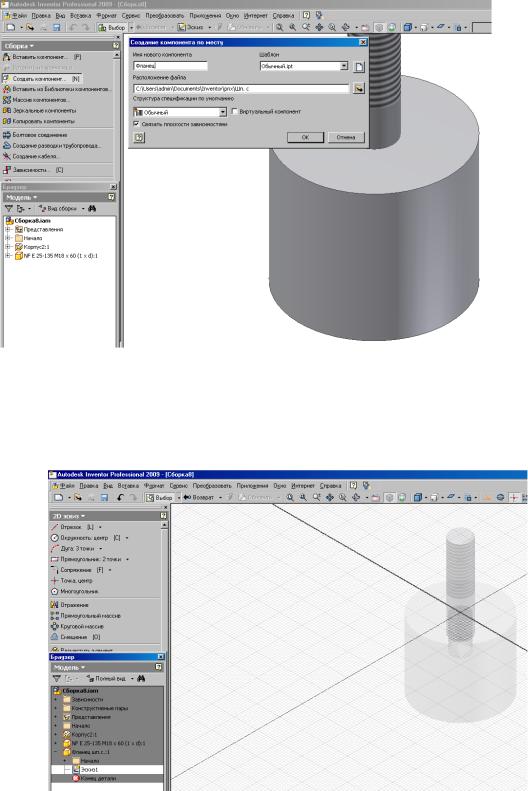Select the Окружность: центр tool

coord(85,538)
